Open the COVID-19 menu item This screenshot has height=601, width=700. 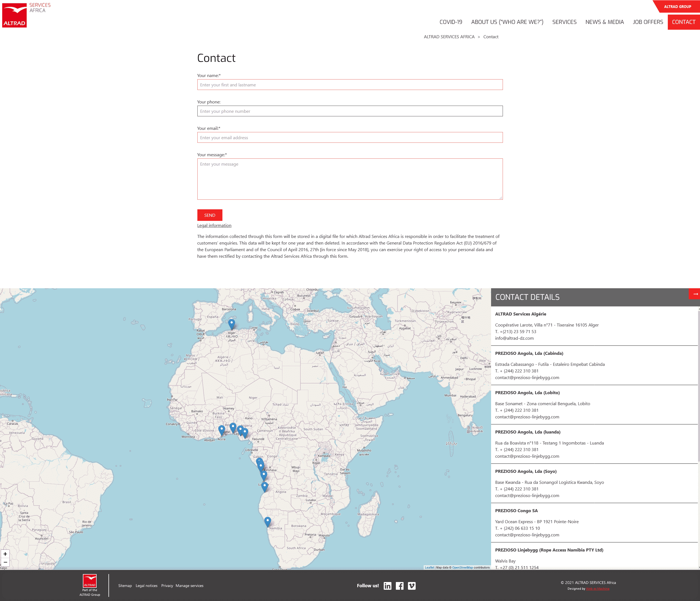pos(451,22)
